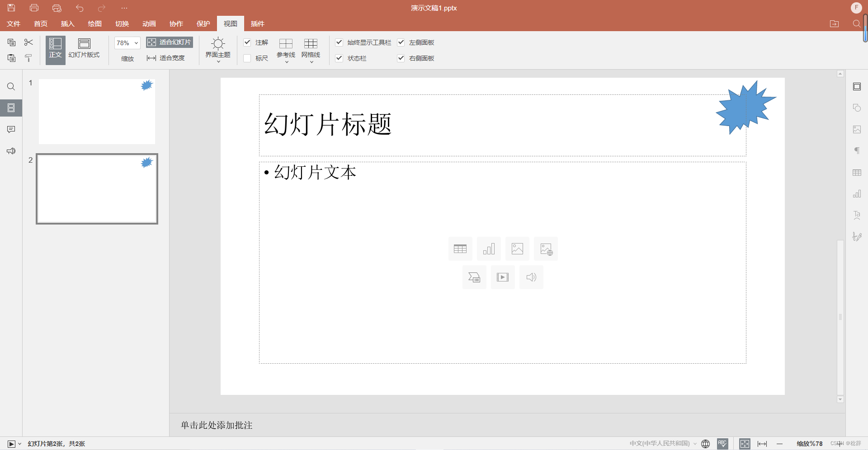This screenshot has width=868, height=450.
Task: Switch to the 动画 tab
Action: [x=149, y=23]
